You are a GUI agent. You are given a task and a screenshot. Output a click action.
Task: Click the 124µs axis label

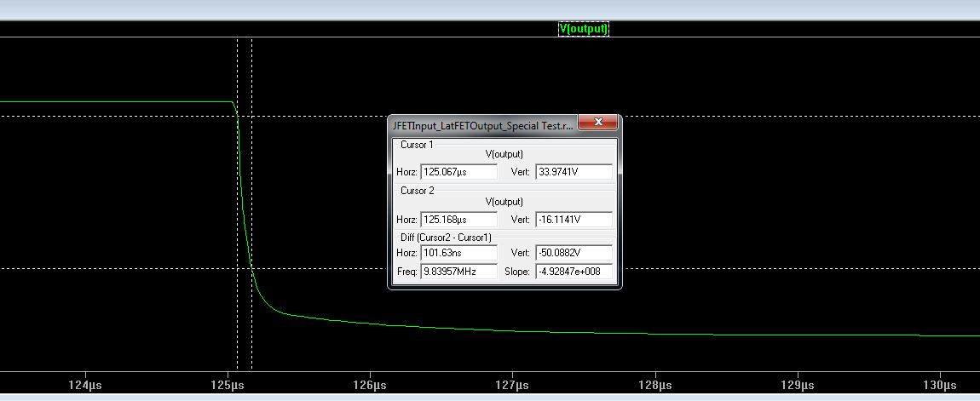click(x=85, y=386)
